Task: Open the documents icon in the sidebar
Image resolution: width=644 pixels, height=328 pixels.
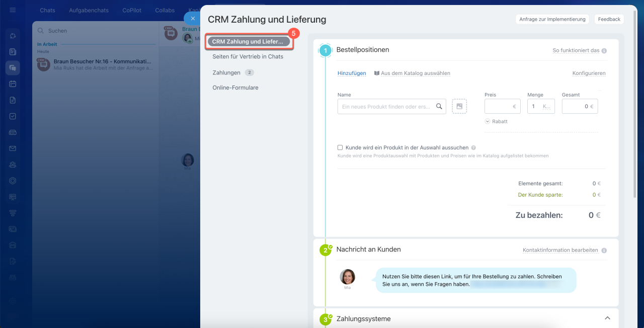Action: pyautogui.click(x=13, y=100)
